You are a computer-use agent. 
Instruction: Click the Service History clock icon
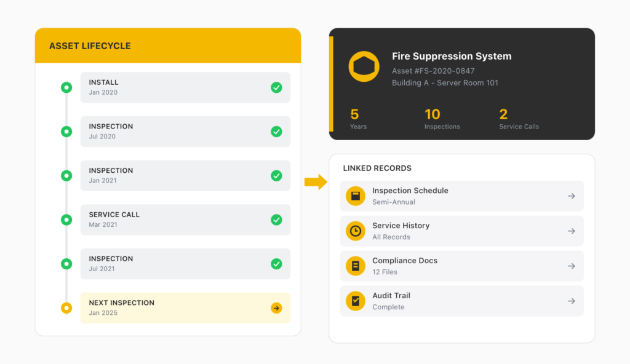[355, 231]
